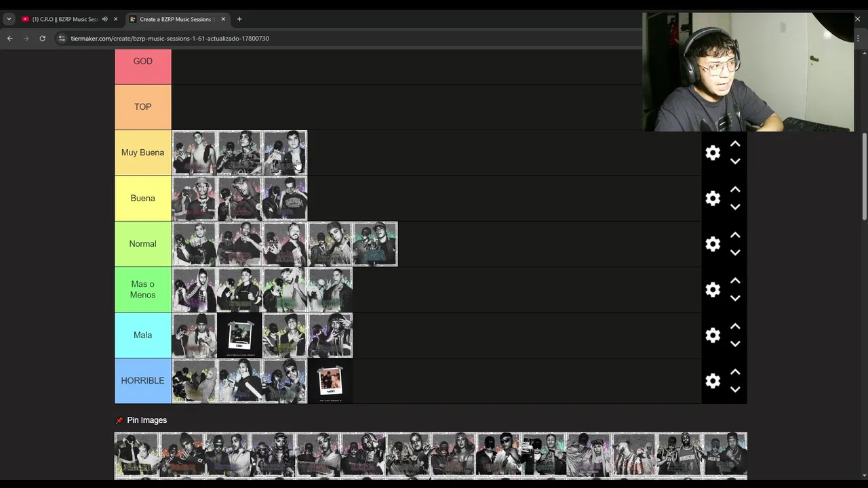Click the HORRIBLE tier label
The width and height of the screenshot is (868, 488).
tap(142, 381)
